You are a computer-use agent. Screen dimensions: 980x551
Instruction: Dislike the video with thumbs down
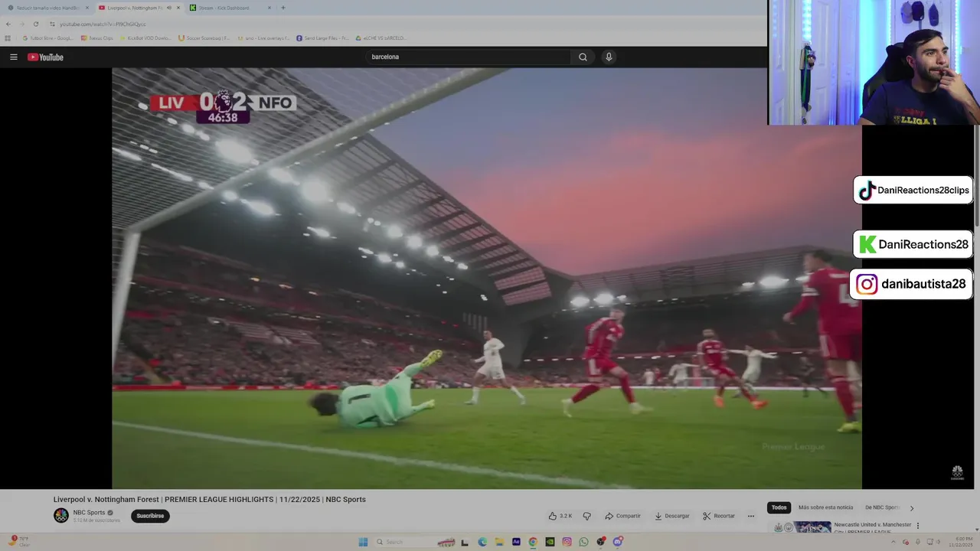click(x=587, y=516)
